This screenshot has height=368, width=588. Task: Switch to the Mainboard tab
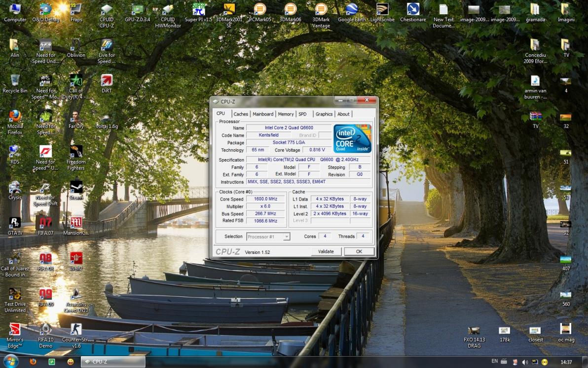(x=263, y=114)
